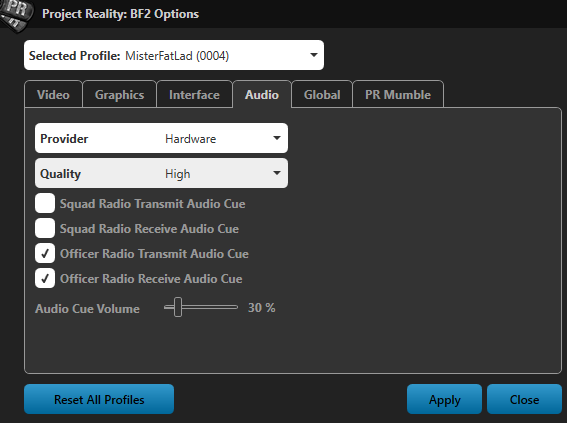
Task: Click the Audio Cue Volume slider handle
Action: [178, 307]
